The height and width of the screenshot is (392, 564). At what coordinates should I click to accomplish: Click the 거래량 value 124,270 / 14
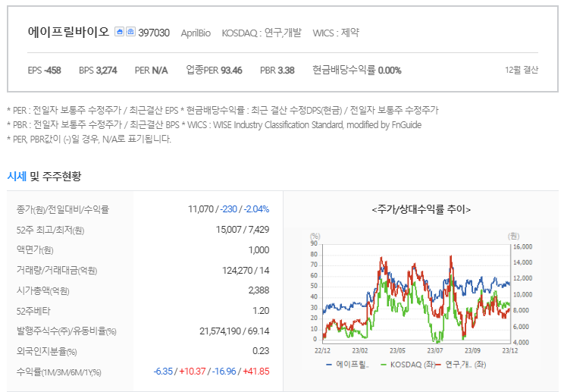[x=246, y=271]
